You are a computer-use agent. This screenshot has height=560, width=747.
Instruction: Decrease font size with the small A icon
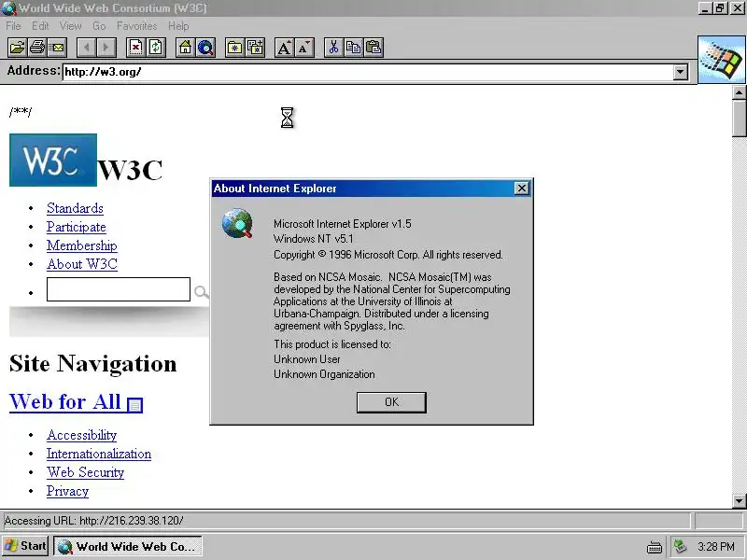[x=304, y=48]
